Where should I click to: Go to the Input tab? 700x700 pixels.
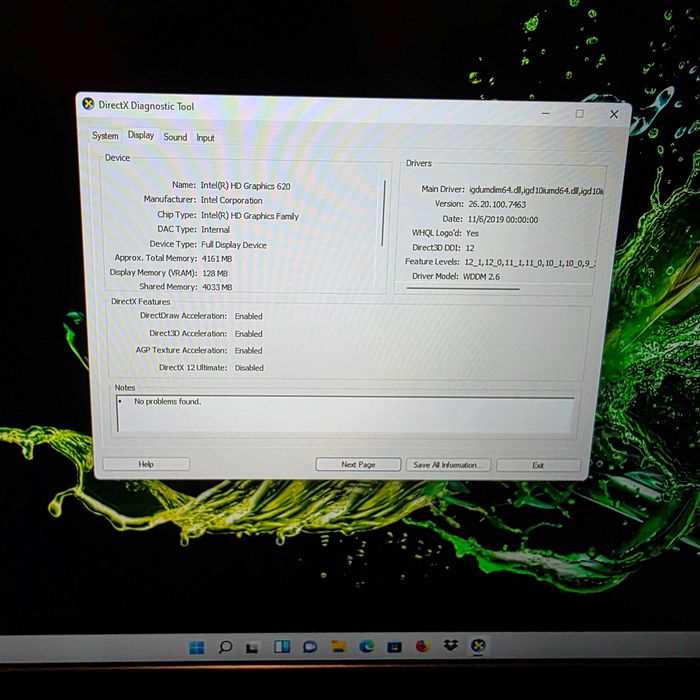(205, 138)
